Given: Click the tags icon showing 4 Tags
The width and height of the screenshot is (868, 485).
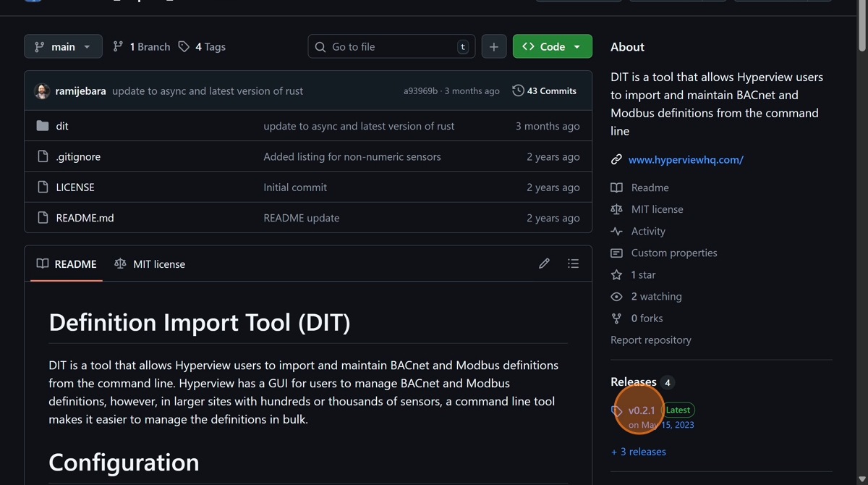Looking at the screenshot, I should 184,46.
